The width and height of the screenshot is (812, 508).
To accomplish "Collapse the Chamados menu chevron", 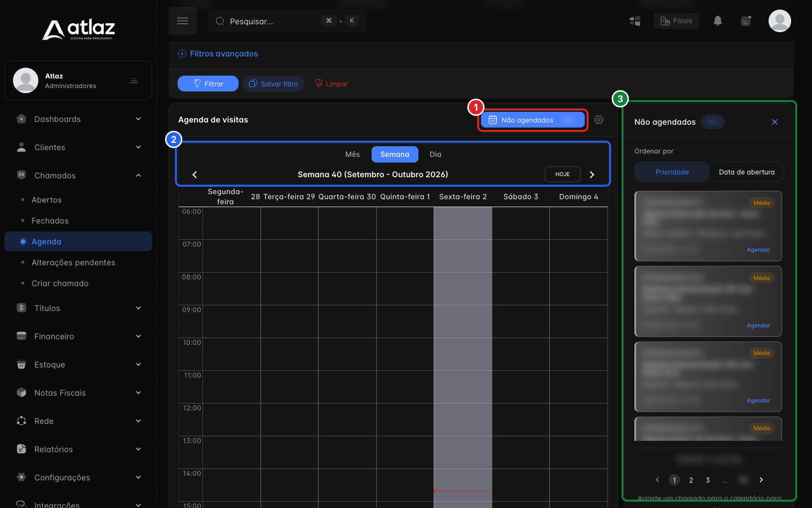I will [x=139, y=176].
